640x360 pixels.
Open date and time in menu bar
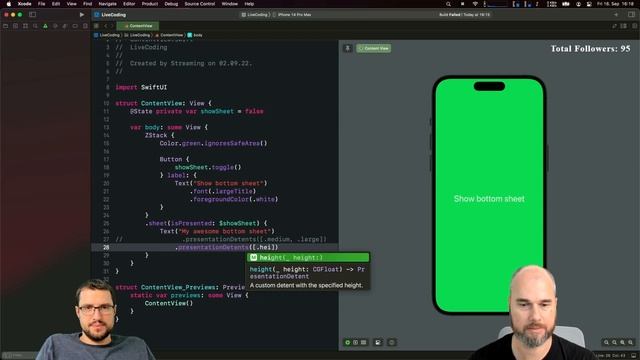click(x=616, y=4)
